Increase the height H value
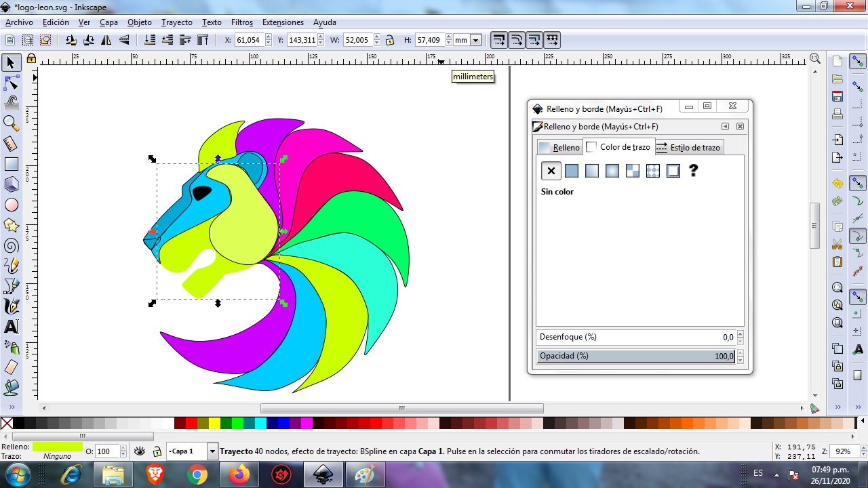This screenshot has width=868, height=488. click(x=448, y=37)
